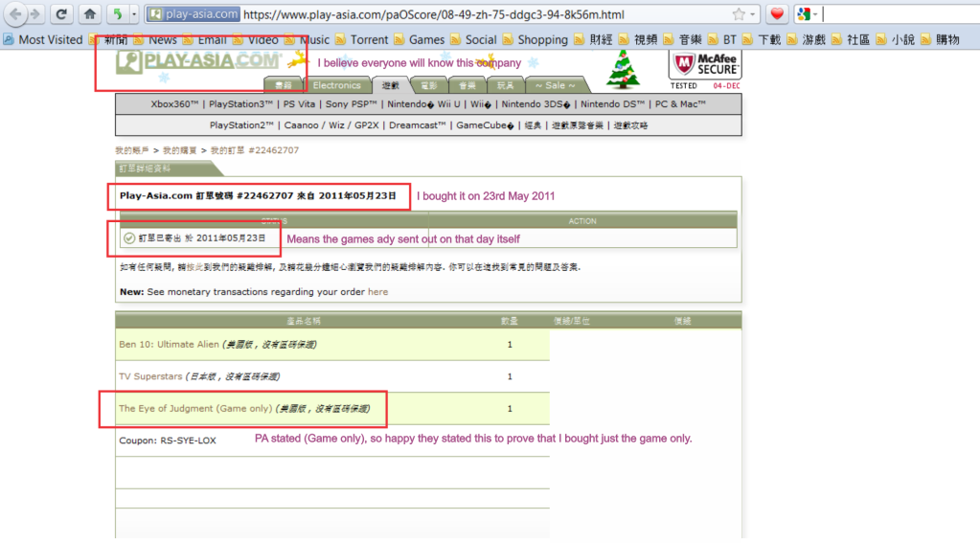
Task: Click into the browser search box
Action: (x=896, y=14)
